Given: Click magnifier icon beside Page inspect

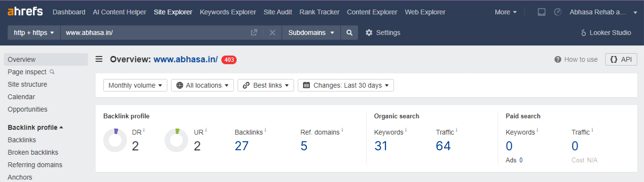Looking at the screenshot, I should [52, 72].
